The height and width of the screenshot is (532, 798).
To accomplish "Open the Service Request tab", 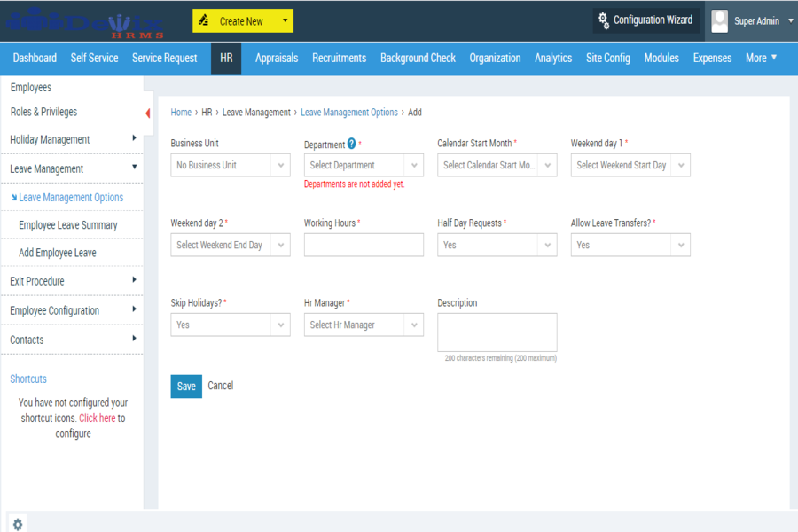I will (164, 58).
